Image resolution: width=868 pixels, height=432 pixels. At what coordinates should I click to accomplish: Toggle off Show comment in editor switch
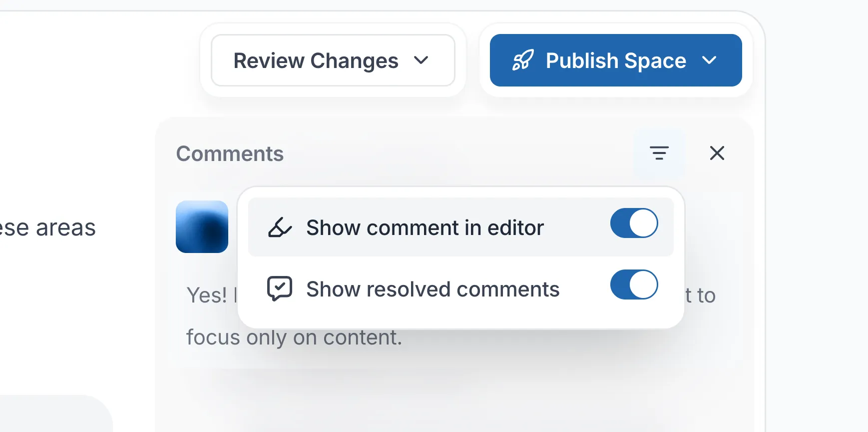pos(634,223)
